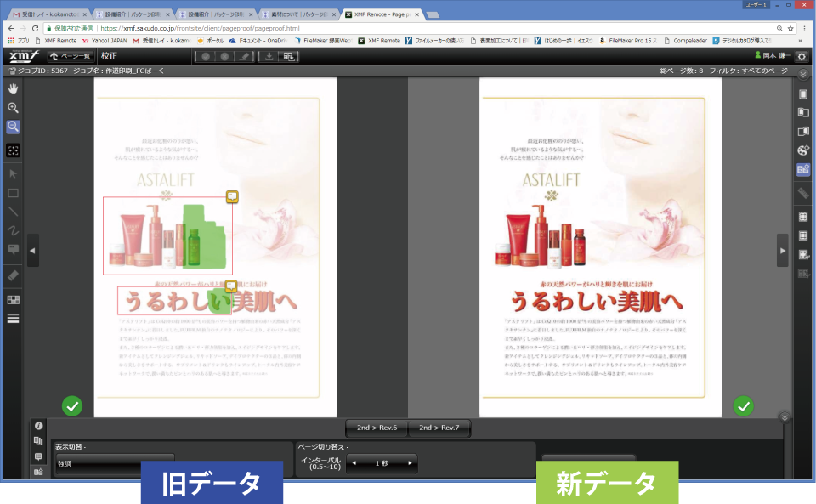Increase the interval with the right arrow
The width and height of the screenshot is (816, 504).
(x=410, y=463)
